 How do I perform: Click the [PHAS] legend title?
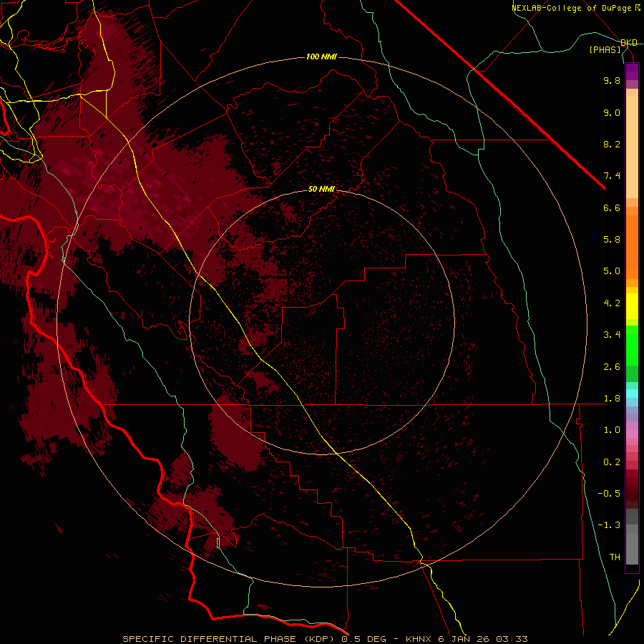(605, 50)
